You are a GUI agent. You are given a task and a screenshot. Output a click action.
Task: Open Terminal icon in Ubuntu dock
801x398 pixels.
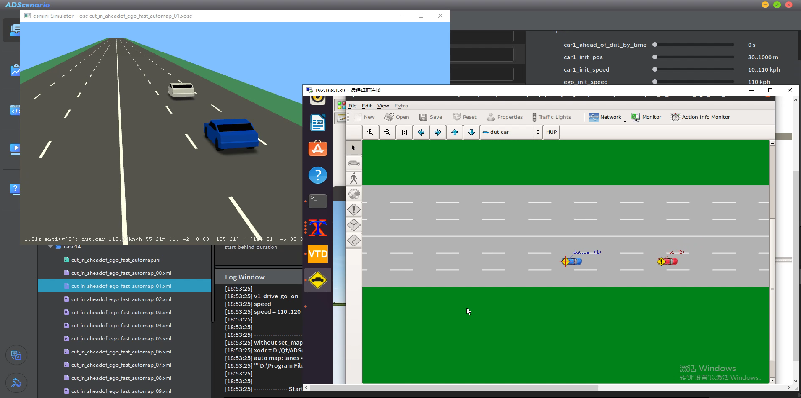click(318, 201)
